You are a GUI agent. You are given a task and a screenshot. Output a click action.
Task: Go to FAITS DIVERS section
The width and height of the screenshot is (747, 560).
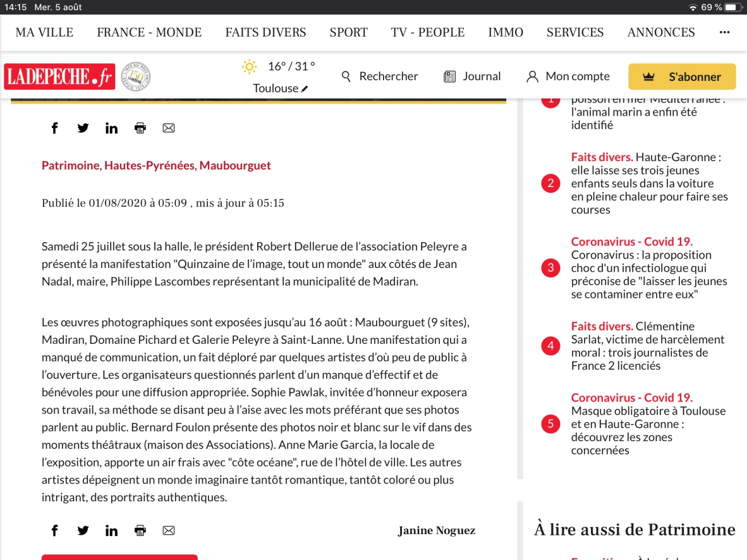pos(266,32)
